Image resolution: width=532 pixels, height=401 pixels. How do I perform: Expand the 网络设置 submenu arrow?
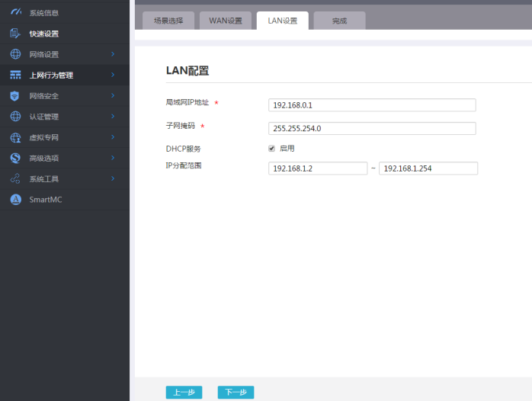pos(113,54)
